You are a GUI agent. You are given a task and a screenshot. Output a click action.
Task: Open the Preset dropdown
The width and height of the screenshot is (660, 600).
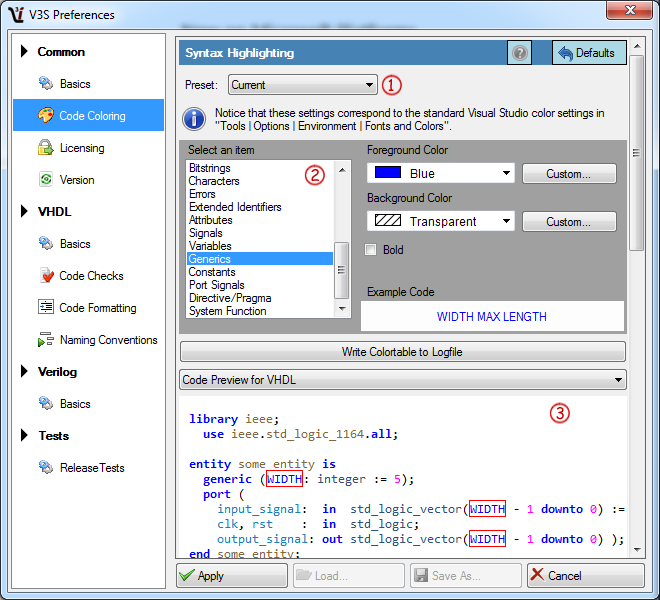point(303,85)
